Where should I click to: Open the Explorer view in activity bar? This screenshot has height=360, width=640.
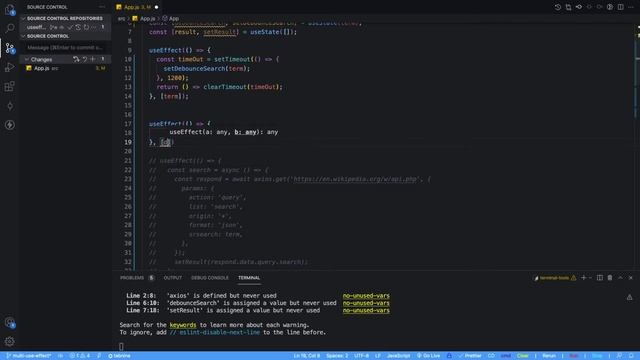9,9
